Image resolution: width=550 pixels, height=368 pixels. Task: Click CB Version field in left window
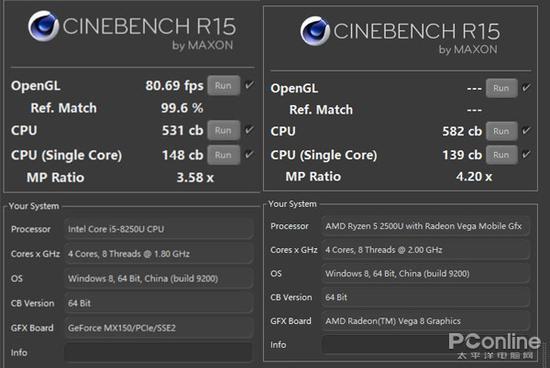[159, 303]
